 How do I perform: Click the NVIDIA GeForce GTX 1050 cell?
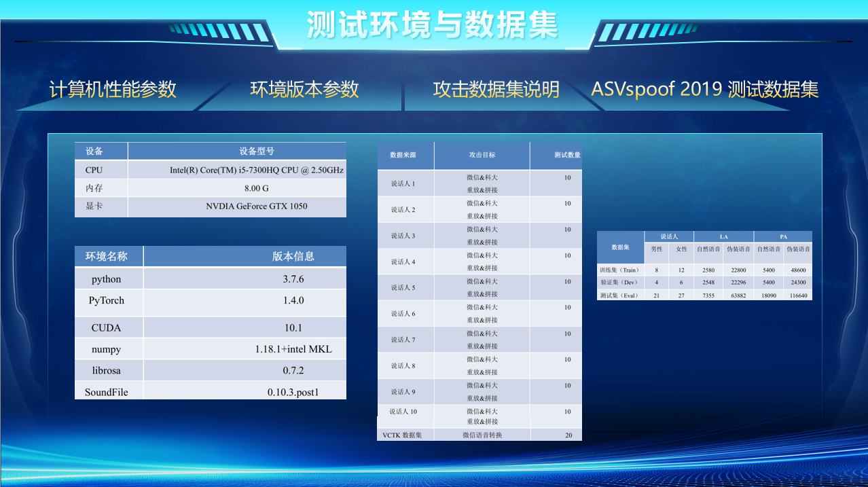point(256,206)
